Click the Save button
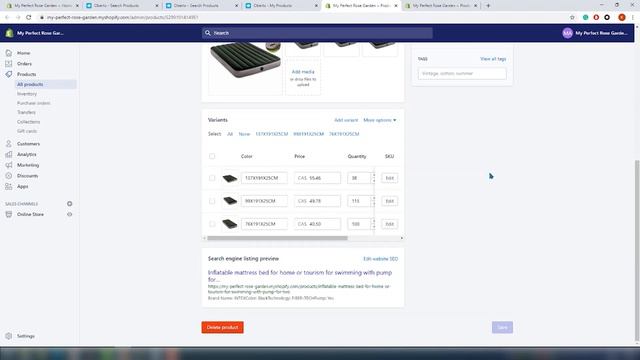640x360 pixels. click(x=502, y=327)
